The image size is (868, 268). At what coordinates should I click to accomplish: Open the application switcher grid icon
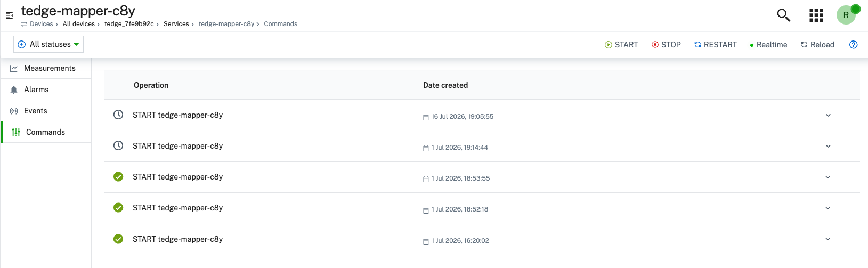[x=816, y=15]
